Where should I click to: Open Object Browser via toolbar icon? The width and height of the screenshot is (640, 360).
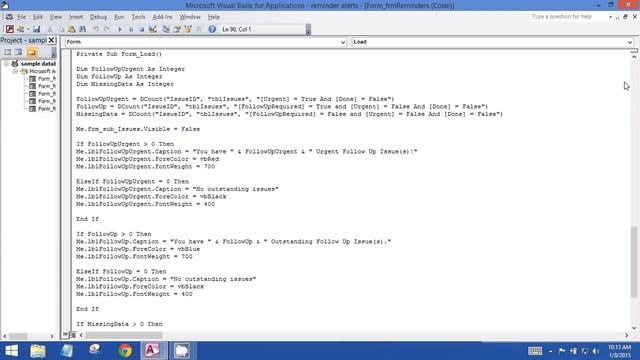188,29
